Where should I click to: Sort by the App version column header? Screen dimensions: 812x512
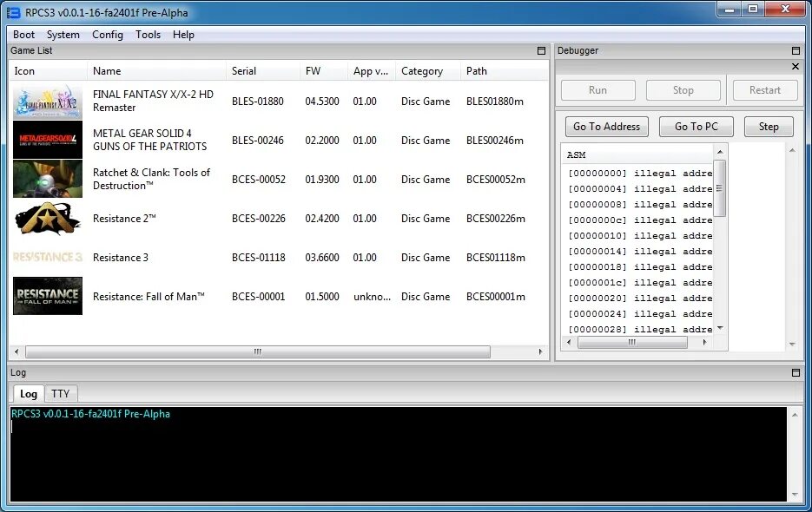pyautogui.click(x=372, y=71)
